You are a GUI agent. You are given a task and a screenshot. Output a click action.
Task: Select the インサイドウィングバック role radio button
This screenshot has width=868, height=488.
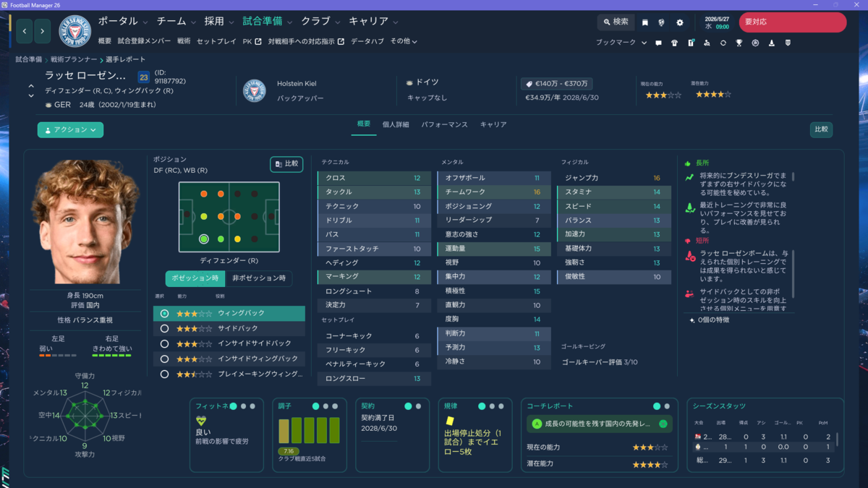tap(165, 359)
